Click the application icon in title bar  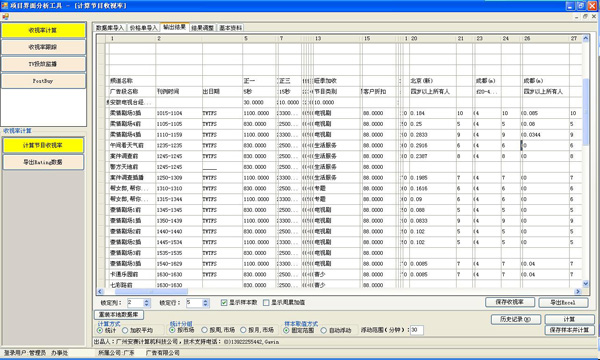coord(5,5)
